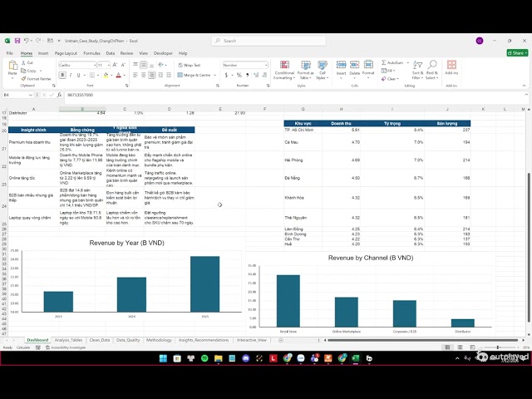Open Excel from the Windows taskbar
This screenshot has width=532, height=399.
[355, 358]
